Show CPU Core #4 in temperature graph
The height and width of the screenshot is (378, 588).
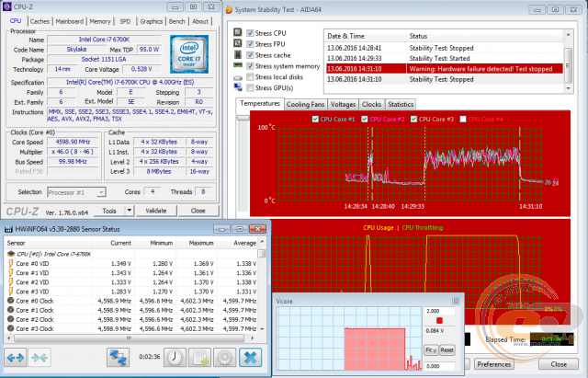(x=463, y=119)
